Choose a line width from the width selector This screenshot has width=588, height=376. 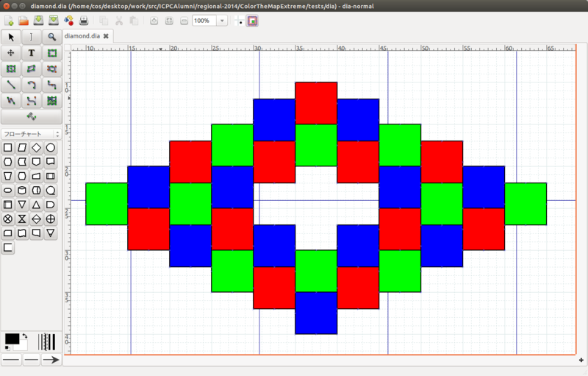(x=47, y=342)
